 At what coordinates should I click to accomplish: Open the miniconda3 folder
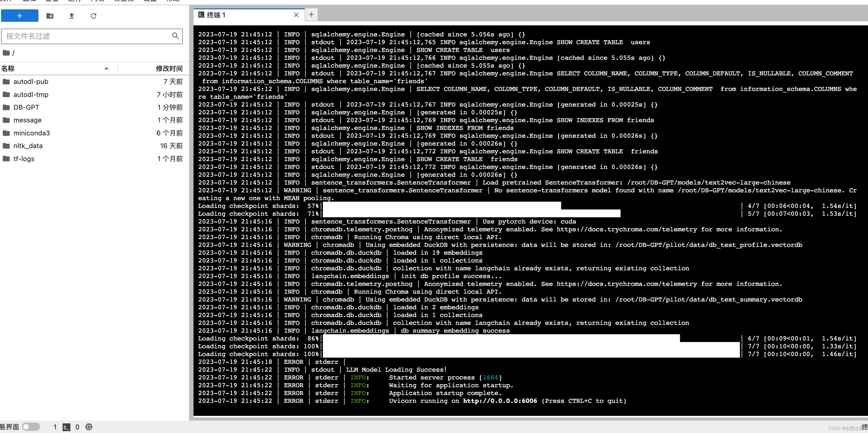(31, 133)
